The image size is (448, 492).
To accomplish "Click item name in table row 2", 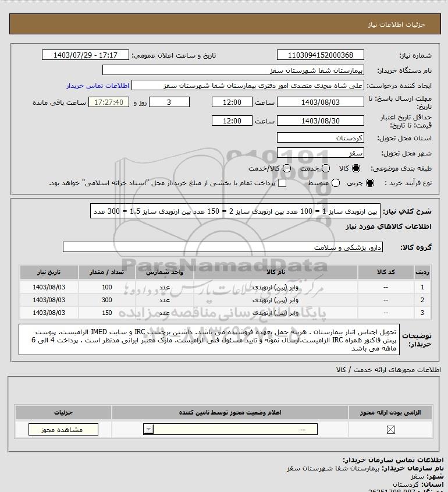I will (276, 300).
